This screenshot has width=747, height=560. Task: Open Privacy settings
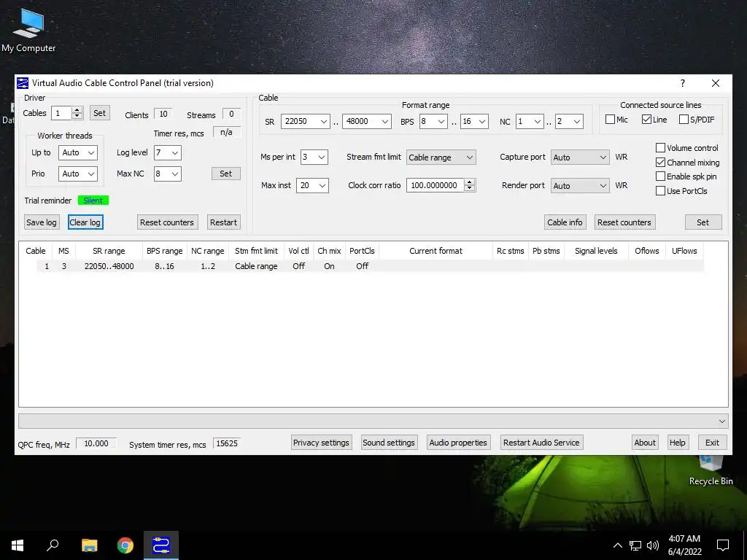pyautogui.click(x=322, y=443)
